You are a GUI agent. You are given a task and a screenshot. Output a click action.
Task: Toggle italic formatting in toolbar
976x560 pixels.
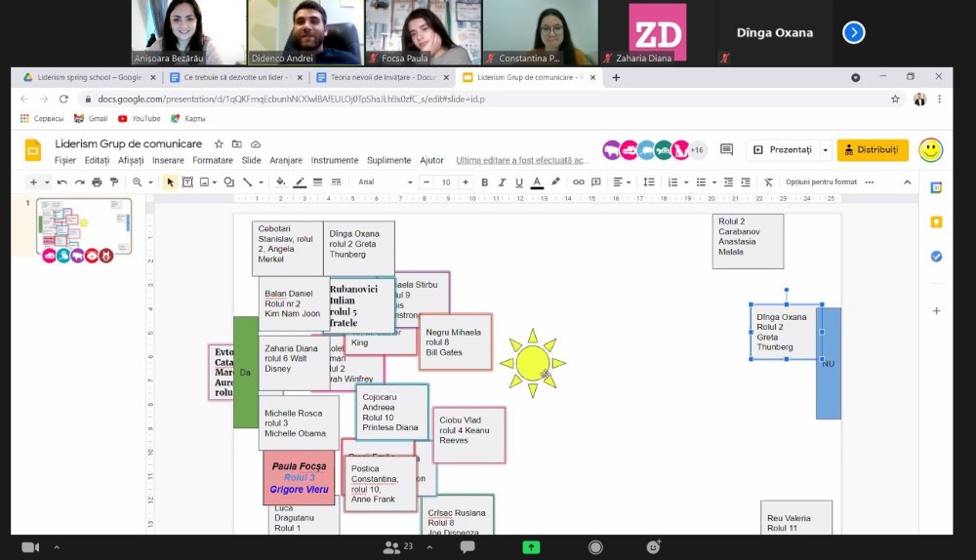click(x=502, y=182)
